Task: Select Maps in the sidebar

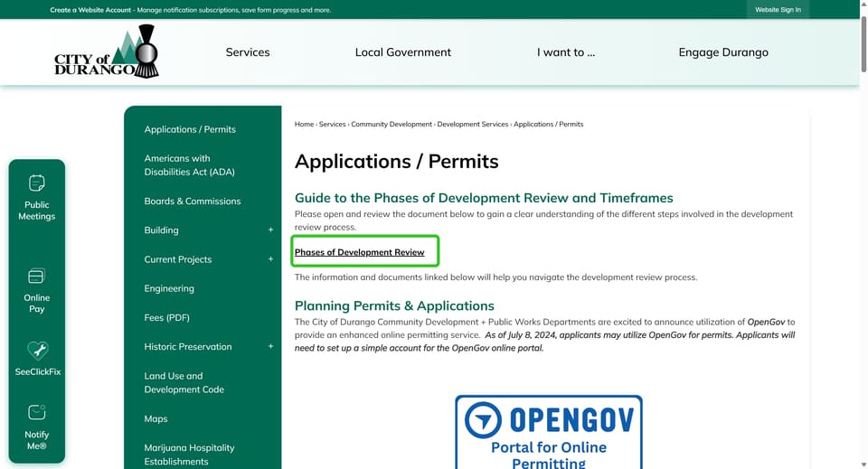Action: tap(156, 418)
